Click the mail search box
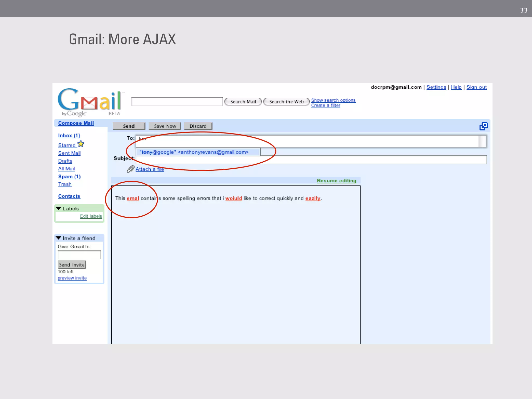Screen dimensions: 532x399 click(x=177, y=102)
